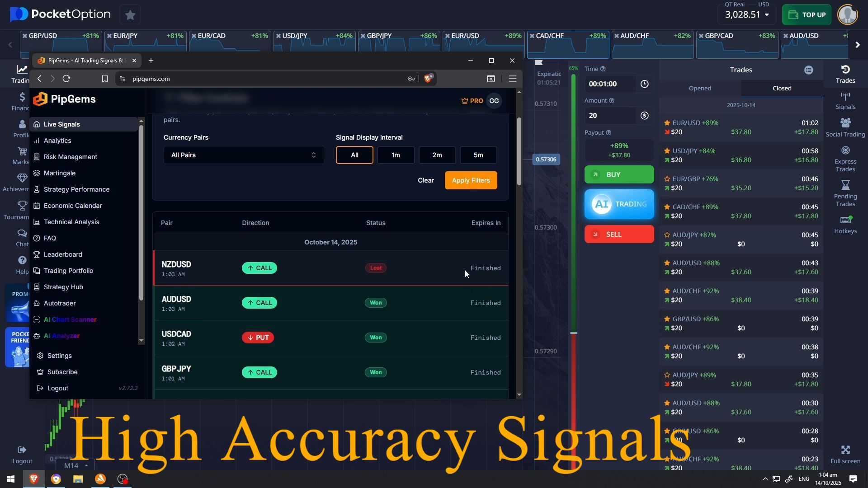This screenshot has width=868, height=488.
Task: Toggle the Full screen icon
Action: (x=845, y=450)
